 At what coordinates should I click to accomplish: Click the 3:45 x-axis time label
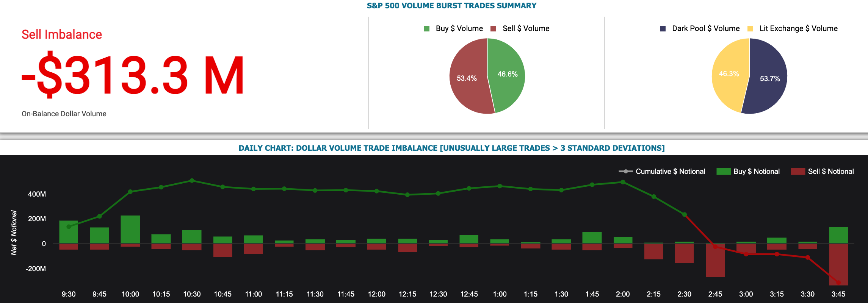click(x=838, y=294)
